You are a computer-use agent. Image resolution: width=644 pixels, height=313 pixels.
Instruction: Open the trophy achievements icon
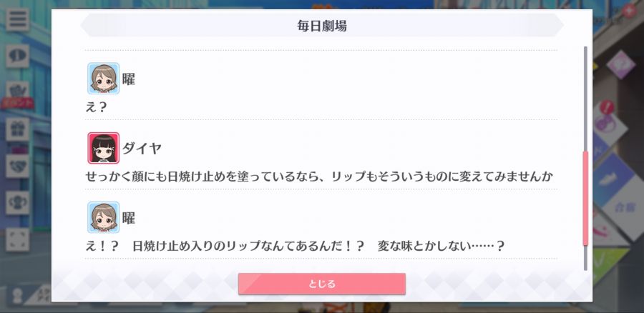click(17, 203)
